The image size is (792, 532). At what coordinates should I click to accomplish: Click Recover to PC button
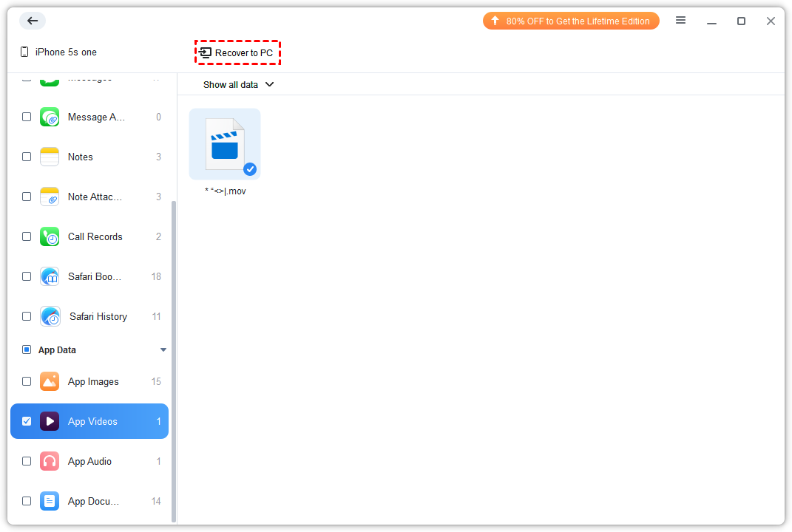coord(237,53)
